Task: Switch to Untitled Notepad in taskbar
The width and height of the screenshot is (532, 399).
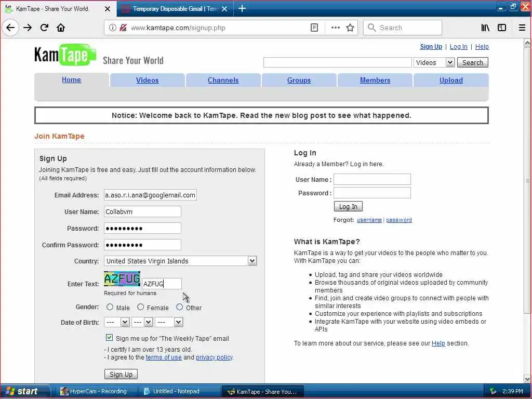Action: (177, 391)
